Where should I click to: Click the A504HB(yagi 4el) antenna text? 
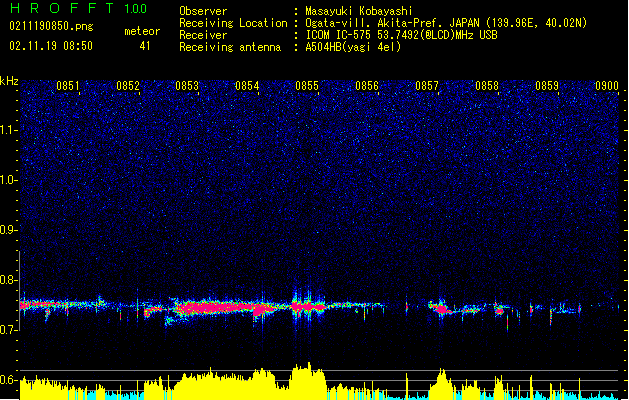(x=353, y=47)
